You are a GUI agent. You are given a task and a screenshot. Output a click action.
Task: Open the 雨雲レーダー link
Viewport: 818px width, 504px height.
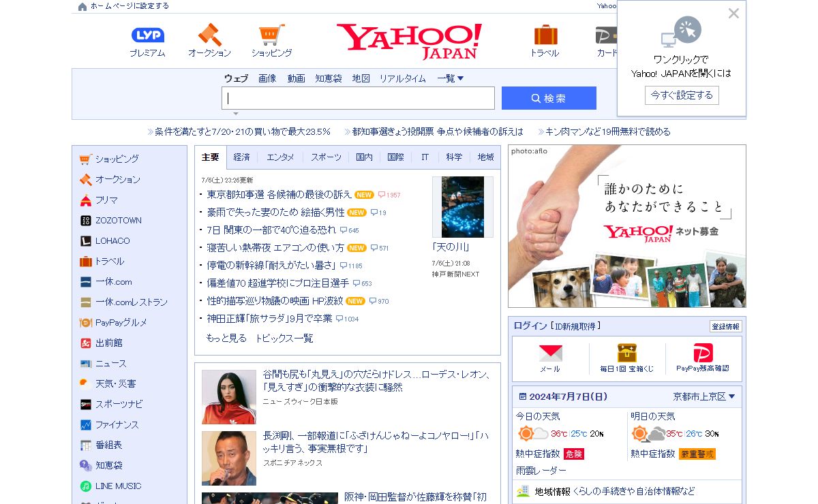tap(541, 471)
